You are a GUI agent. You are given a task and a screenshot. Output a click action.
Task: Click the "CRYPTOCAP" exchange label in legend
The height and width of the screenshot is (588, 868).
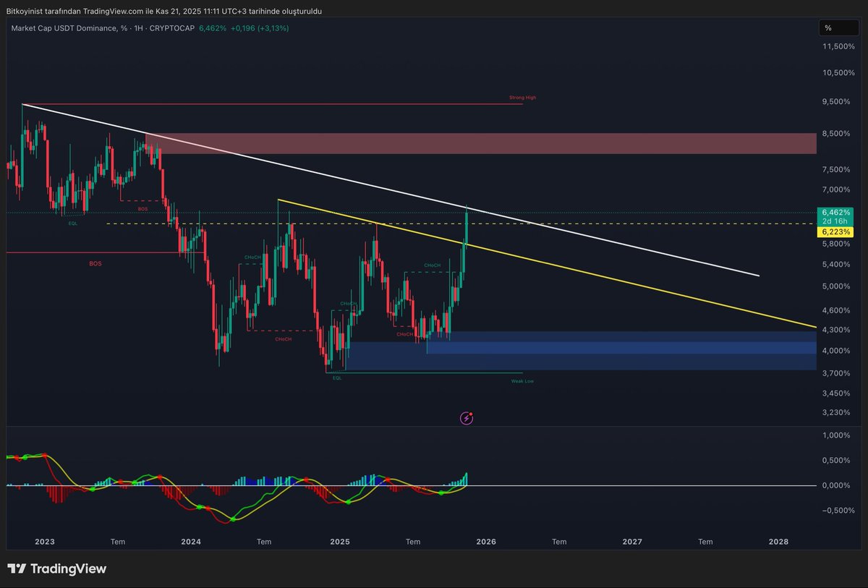click(171, 28)
